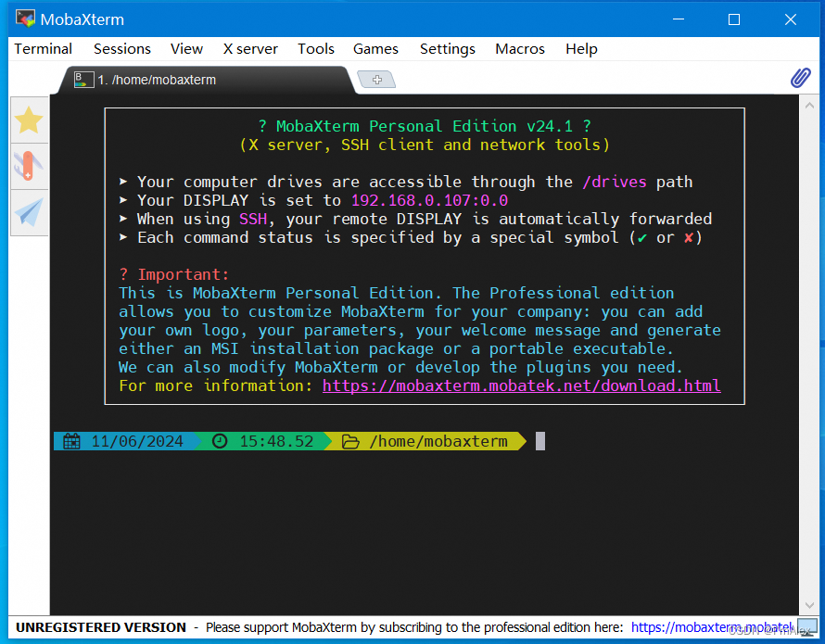Click the UNREGISTERED VERSION status text
825x644 pixels.
tap(101, 627)
